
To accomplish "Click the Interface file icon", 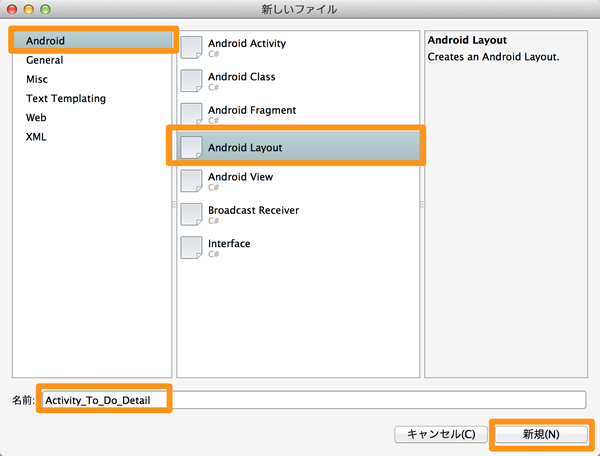I will tap(191, 248).
